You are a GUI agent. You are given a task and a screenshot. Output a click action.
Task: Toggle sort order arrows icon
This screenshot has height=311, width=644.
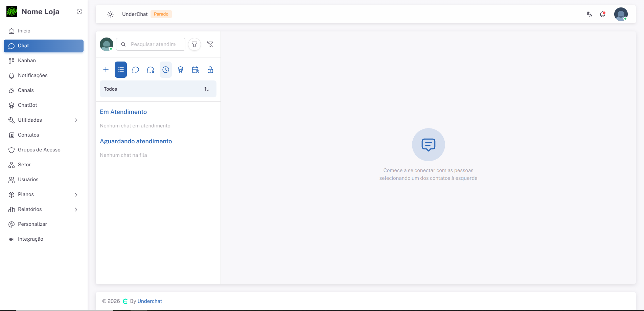click(207, 89)
